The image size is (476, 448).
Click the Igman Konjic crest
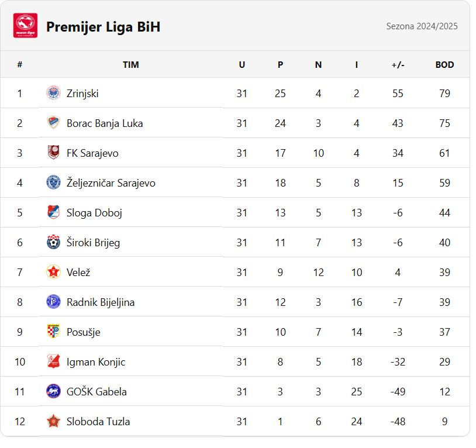tap(54, 362)
